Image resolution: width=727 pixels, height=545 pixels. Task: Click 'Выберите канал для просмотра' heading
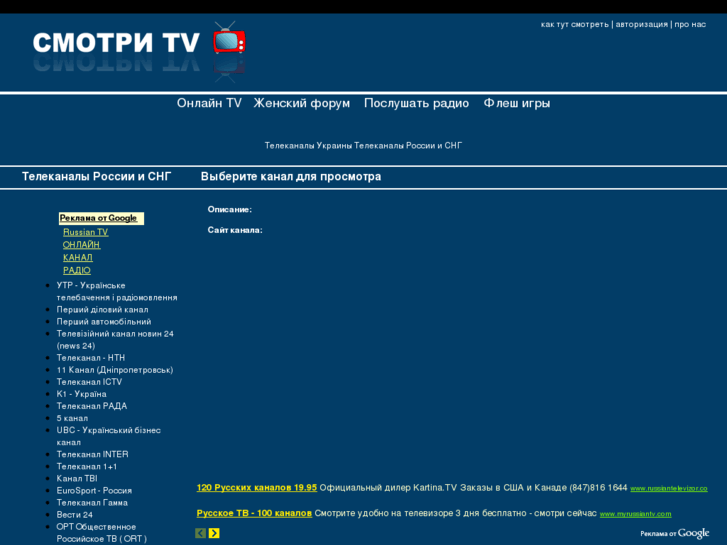click(x=291, y=177)
